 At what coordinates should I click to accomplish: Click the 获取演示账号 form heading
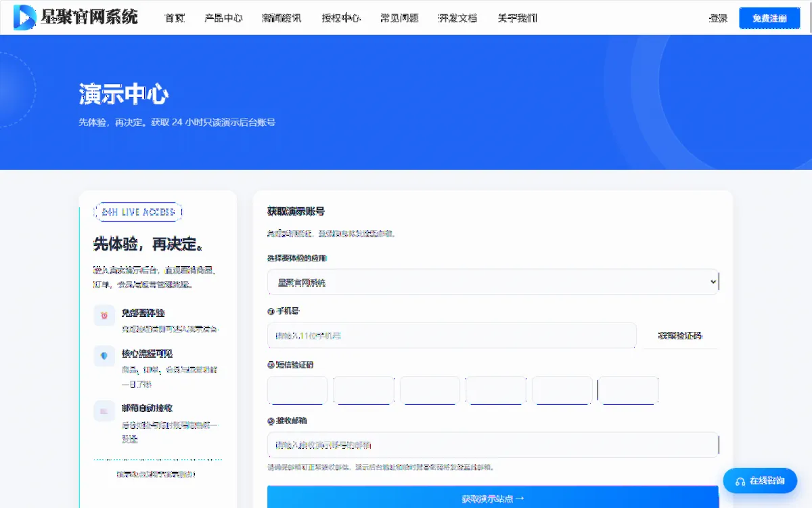point(296,211)
